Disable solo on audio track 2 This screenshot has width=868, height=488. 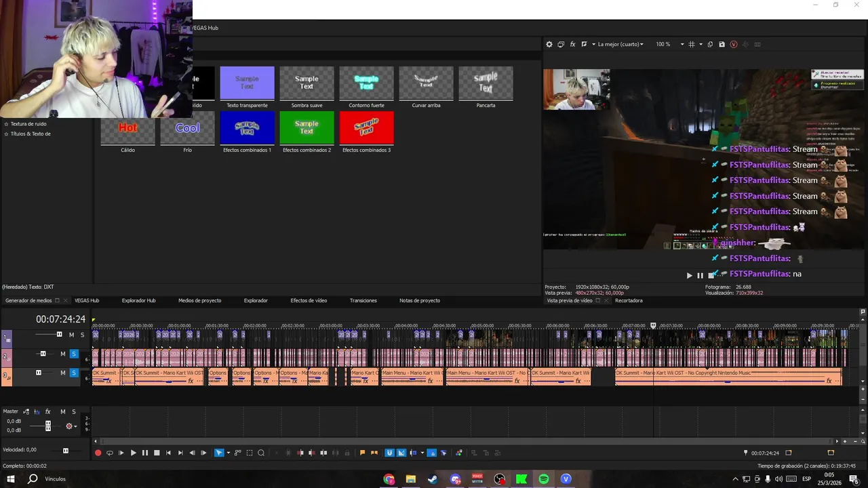coord(74,354)
